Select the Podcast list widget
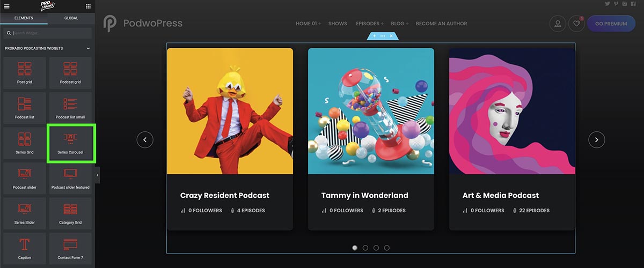This screenshot has width=644, height=268. click(x=25, y=108)
